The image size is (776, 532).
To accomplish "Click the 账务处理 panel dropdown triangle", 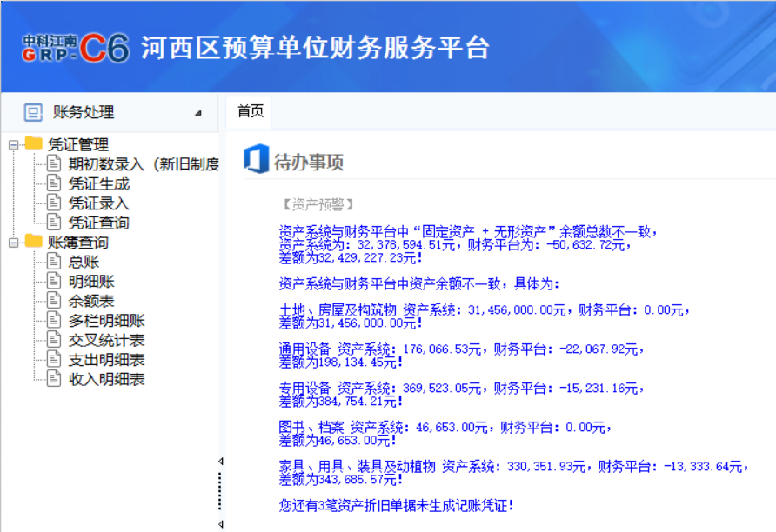I will point(197,113).
